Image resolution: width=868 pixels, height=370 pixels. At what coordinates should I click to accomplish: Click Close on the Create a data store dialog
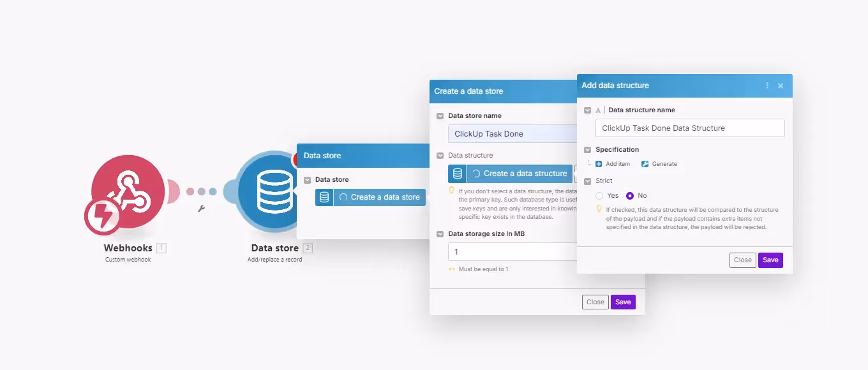click(x=595, y=301)
